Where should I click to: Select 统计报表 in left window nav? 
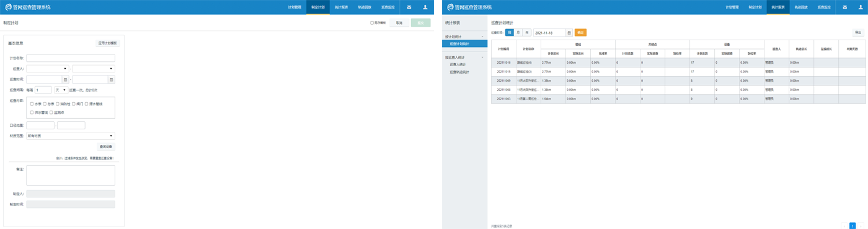341,7
